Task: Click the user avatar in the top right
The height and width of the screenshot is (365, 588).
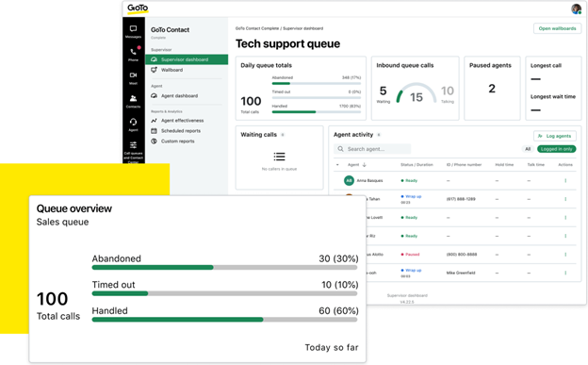Action: (576, 8)
